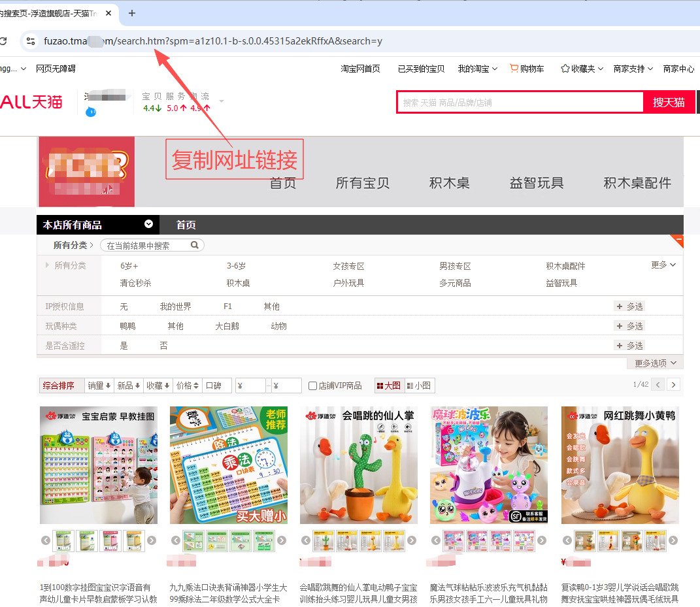This screenshot has height=607, width=700.
Task: Sort by 收藏
Action: pos(158,386)
